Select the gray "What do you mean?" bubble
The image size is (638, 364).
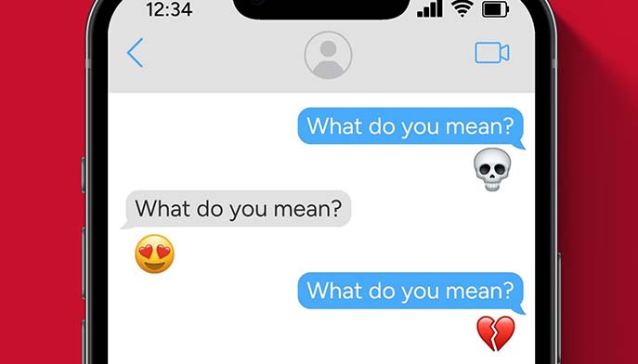point(237,209)
